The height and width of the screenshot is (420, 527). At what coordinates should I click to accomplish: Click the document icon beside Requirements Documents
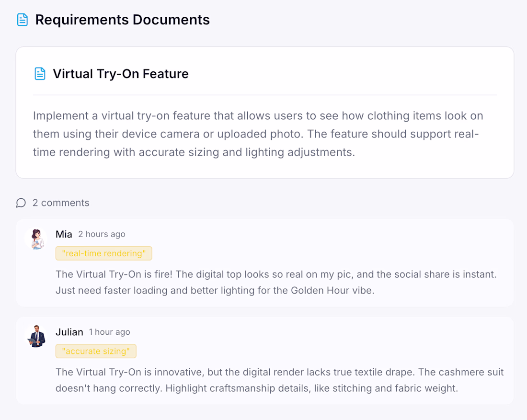click(22, 20)
